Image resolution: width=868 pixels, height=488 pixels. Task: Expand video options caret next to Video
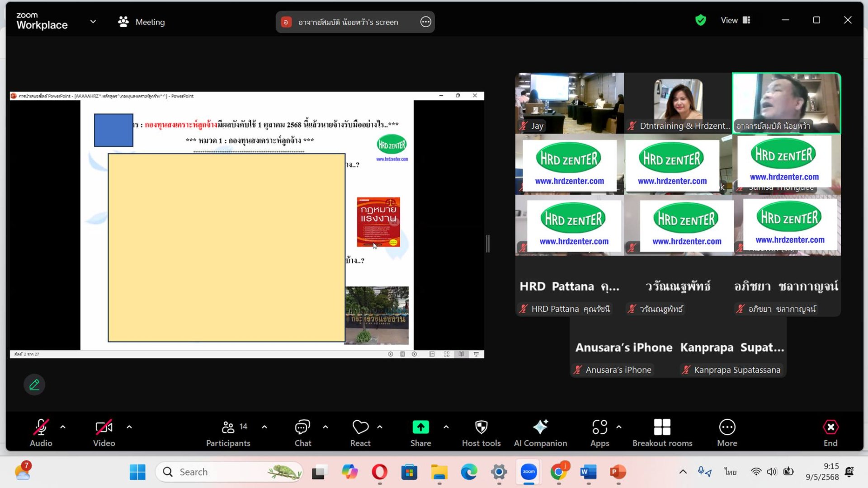pos(129,427)
